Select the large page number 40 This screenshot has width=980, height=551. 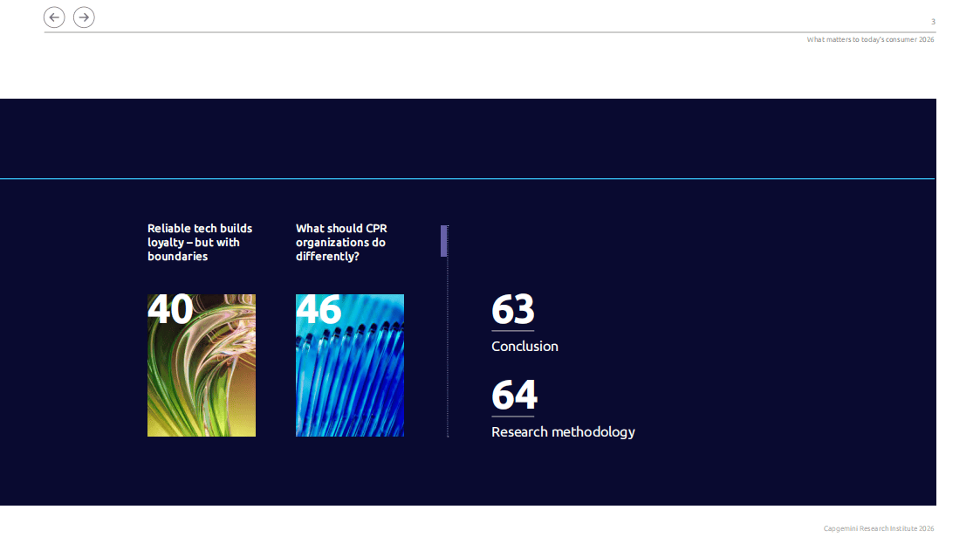(x=170, y=310)
